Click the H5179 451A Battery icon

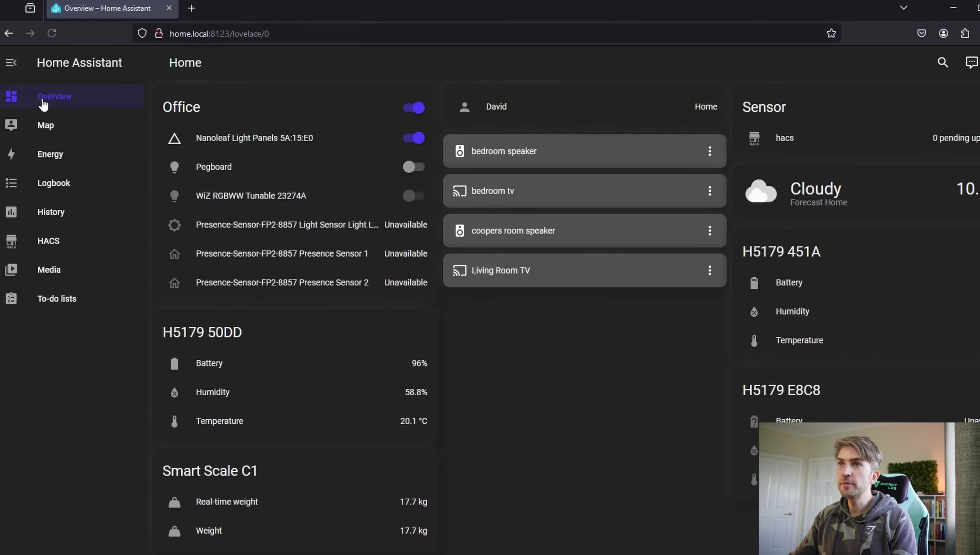tap(754, 283)
